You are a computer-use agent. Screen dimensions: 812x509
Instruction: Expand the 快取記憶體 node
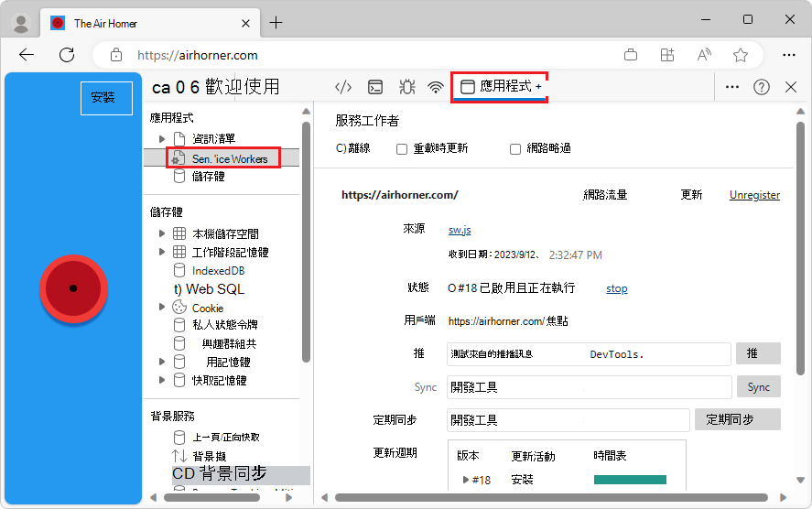[x=161, y=380]
